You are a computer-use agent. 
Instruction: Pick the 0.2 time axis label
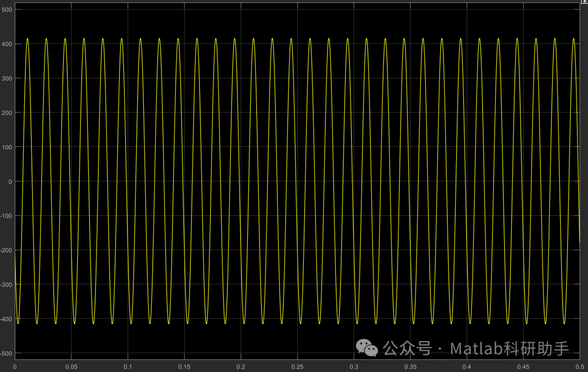point(241,367)
